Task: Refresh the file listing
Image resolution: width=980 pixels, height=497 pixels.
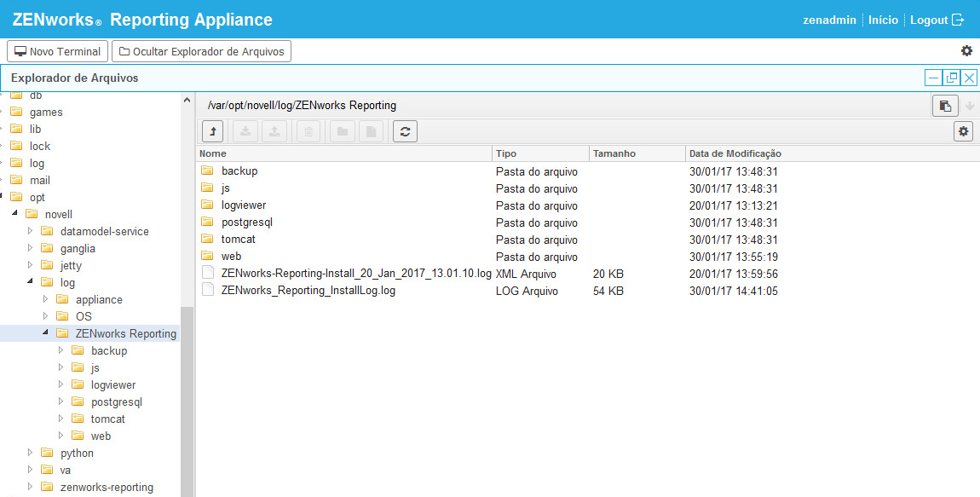Action: pos(405,131)
